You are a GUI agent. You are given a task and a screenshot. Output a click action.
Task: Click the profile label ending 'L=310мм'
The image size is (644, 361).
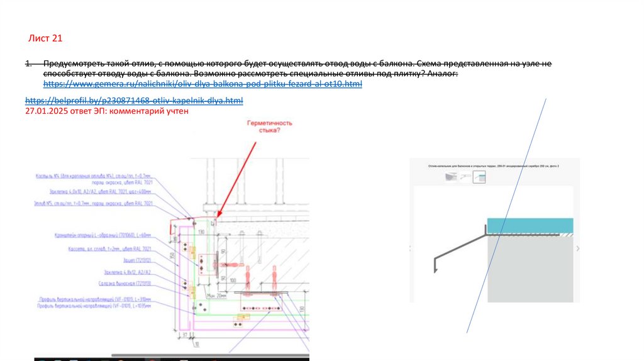[95, 300]
